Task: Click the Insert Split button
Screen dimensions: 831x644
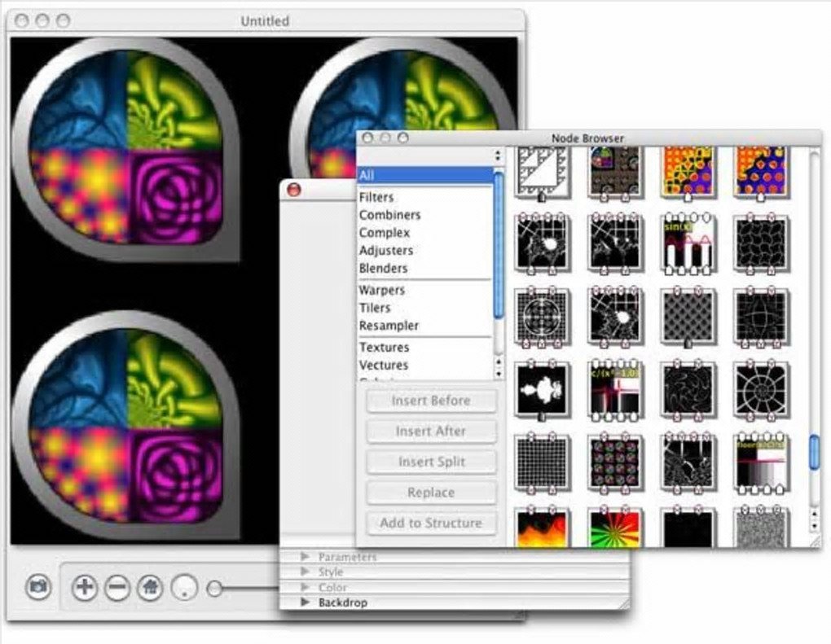Action: pyautogui.click(x=432, y=462)
